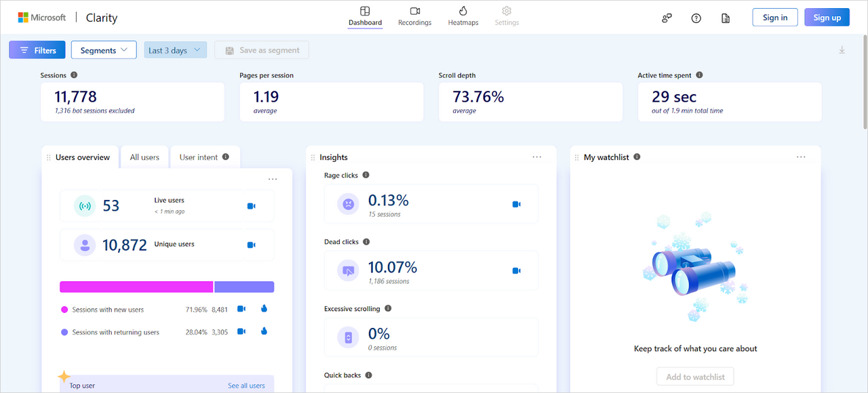Click the documentation page icon in header
Image resolution: width=868 pixels, height=393 pixels.
[726, 18]
